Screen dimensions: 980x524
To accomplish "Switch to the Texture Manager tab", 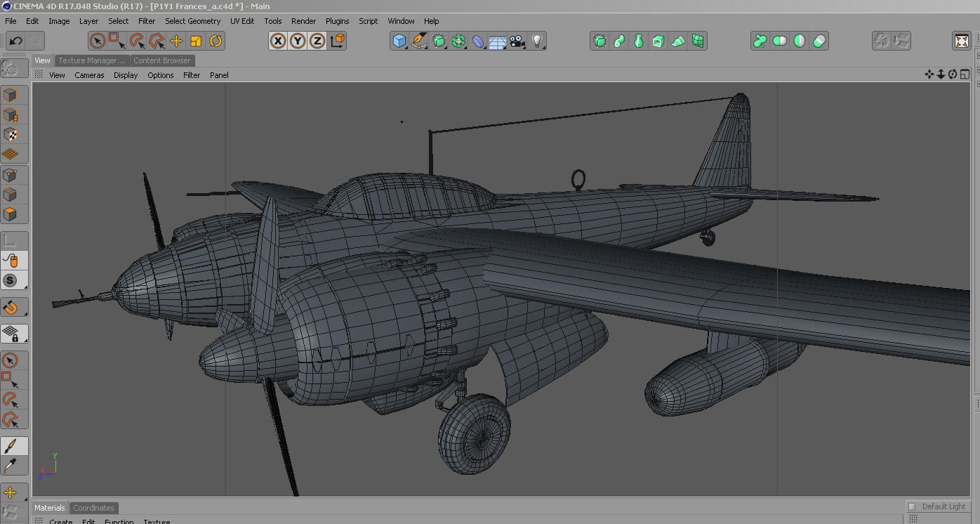I will pyautogui.click(x=91, y=60).
